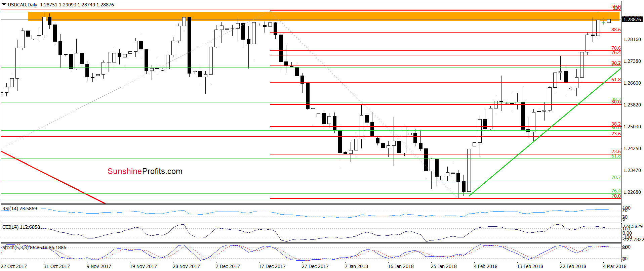This screenshot has height=271, width=644.
Task: Click the CCI(14) 112.6958 indicator label
Action: click(21, 227)
